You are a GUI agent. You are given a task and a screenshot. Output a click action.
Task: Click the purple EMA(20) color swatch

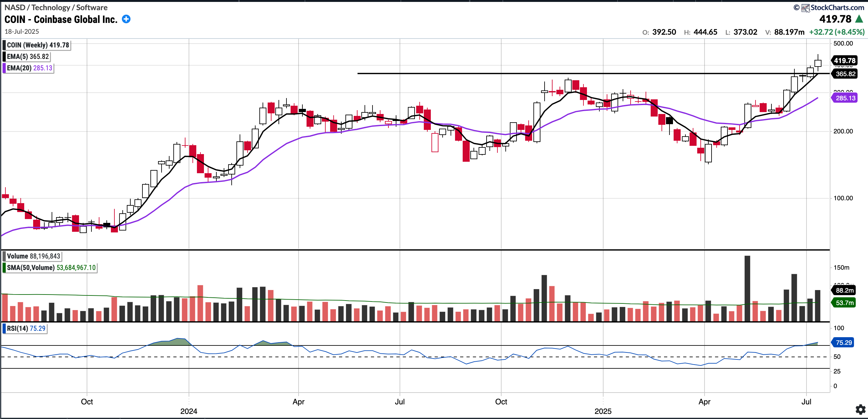point(4,68)
